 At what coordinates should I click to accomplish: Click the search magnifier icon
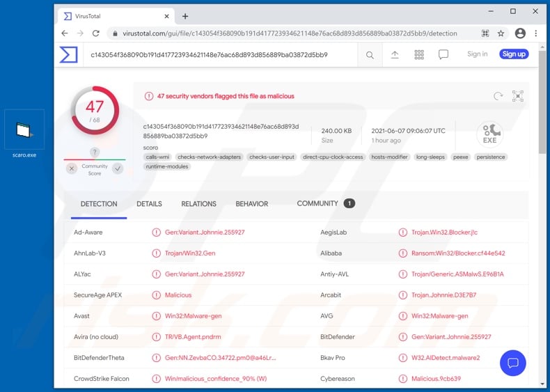click(x=370, y=55)
